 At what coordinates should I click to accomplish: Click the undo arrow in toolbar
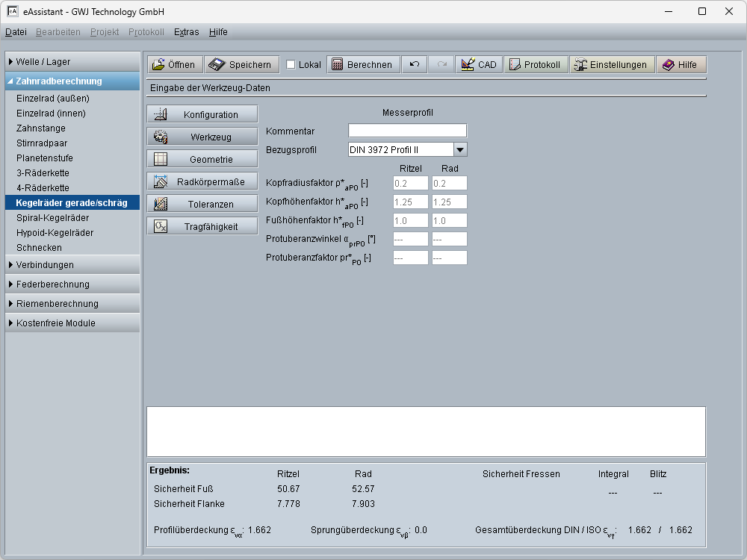pos(415,65)
